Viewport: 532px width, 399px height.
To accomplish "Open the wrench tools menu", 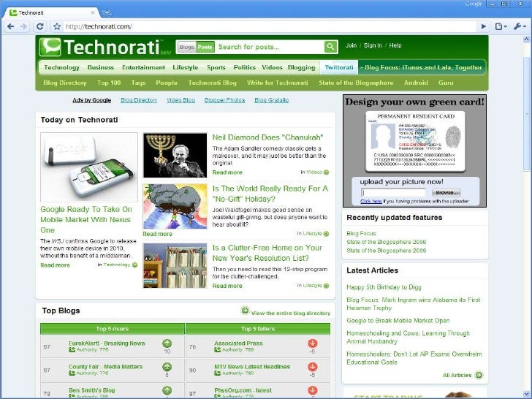I will (x=520, y=26).
